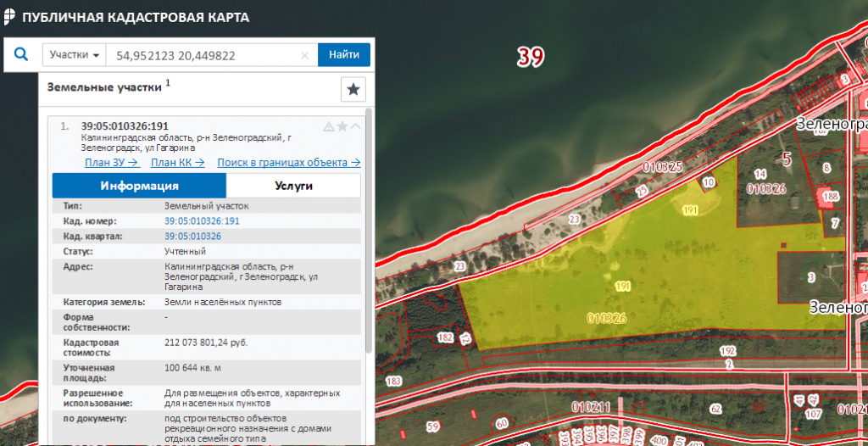Open favorites with the star button

353,89
